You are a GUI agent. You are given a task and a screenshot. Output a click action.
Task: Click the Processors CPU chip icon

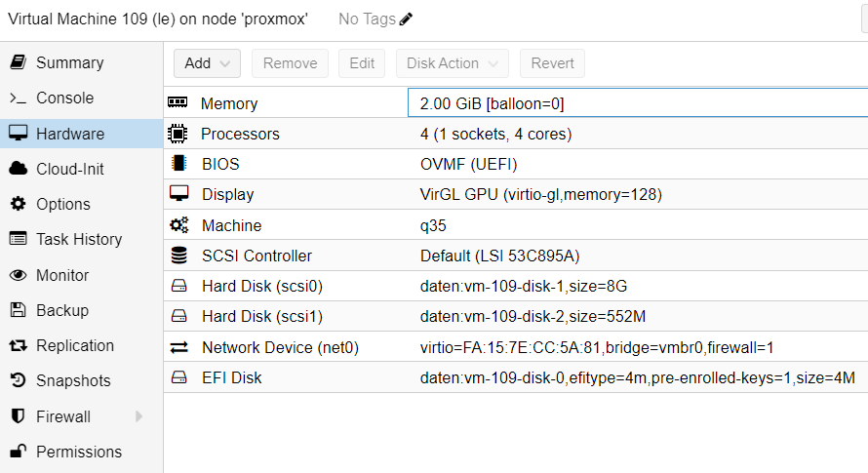tap(178, 134)
